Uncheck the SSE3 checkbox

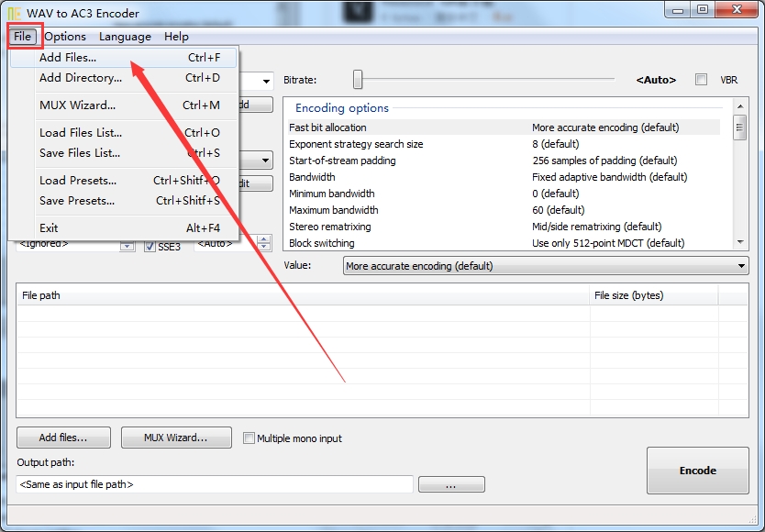pyautogui.click(x=150, y=247)
